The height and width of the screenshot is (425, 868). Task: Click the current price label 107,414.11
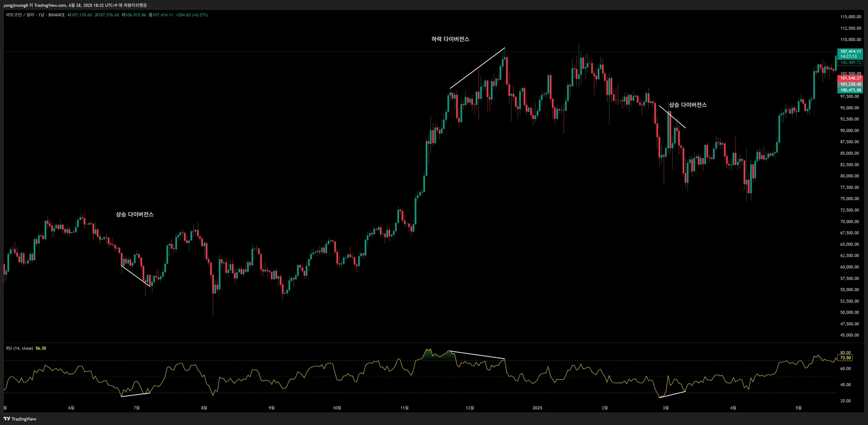850,52
